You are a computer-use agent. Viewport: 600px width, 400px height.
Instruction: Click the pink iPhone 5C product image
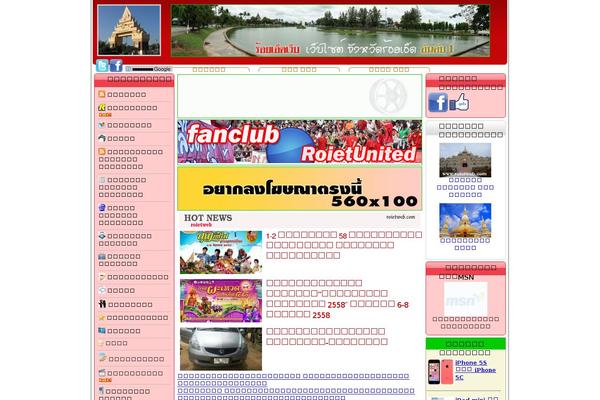click(447, 371)
